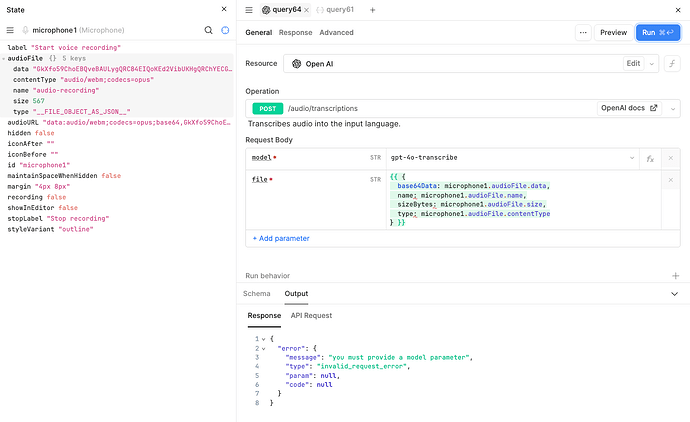Select the showInEditor false row
The image size is (690, 422).
(x=42, y=208)
